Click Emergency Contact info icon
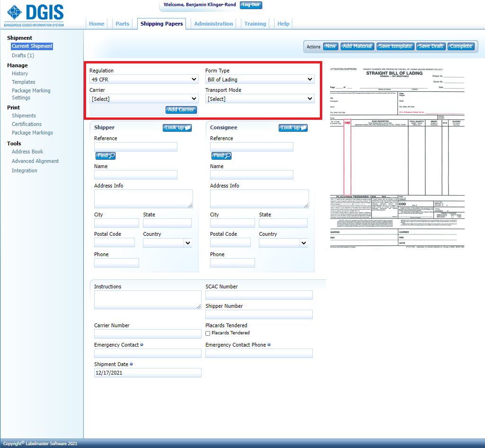 click(x=142, y=345)
